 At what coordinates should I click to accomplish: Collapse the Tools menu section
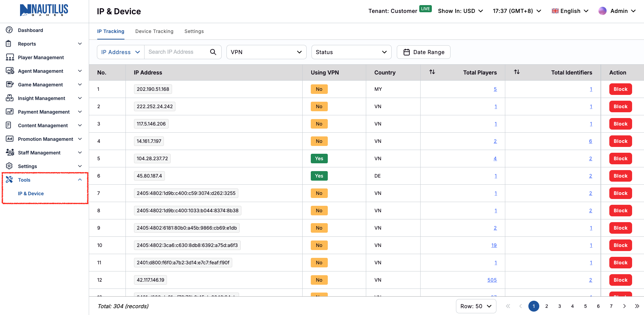(80, 180)
